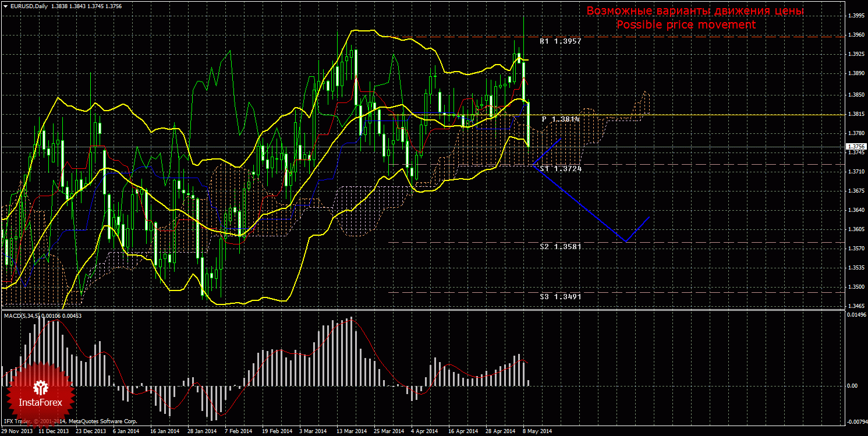Select the S3 1.3491 support label
This screenshot has height=436, width=868.
coord(560,296)
